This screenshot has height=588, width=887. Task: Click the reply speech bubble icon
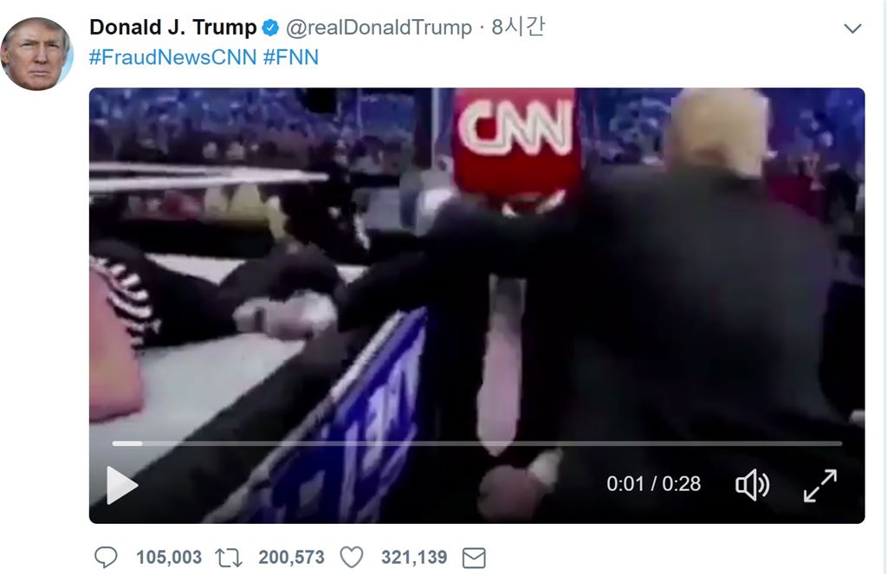click(x=106, y=557)
